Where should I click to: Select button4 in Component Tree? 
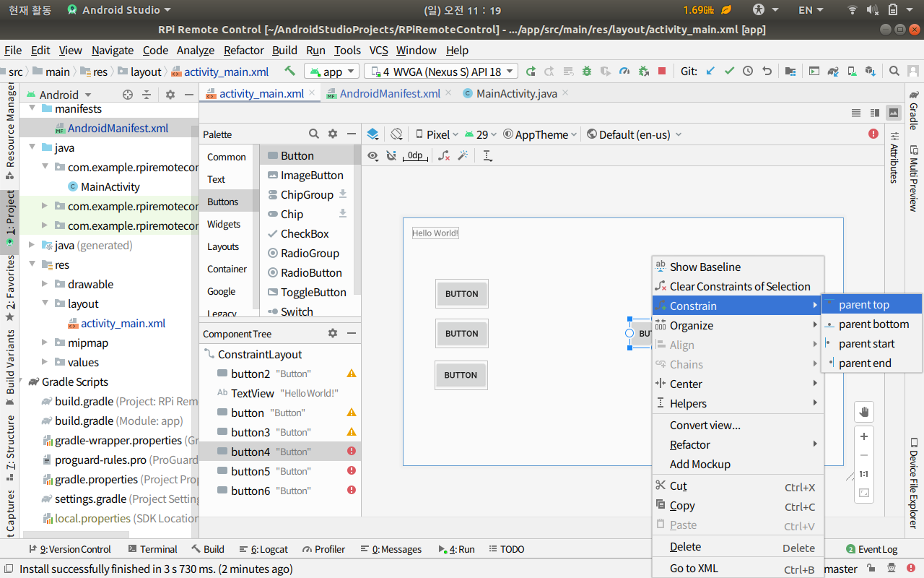280,452
